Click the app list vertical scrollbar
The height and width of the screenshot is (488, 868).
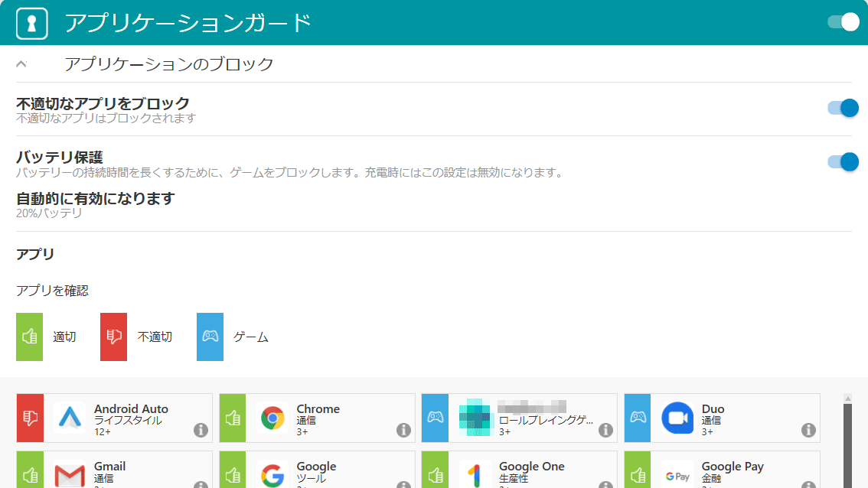[847, 444]
